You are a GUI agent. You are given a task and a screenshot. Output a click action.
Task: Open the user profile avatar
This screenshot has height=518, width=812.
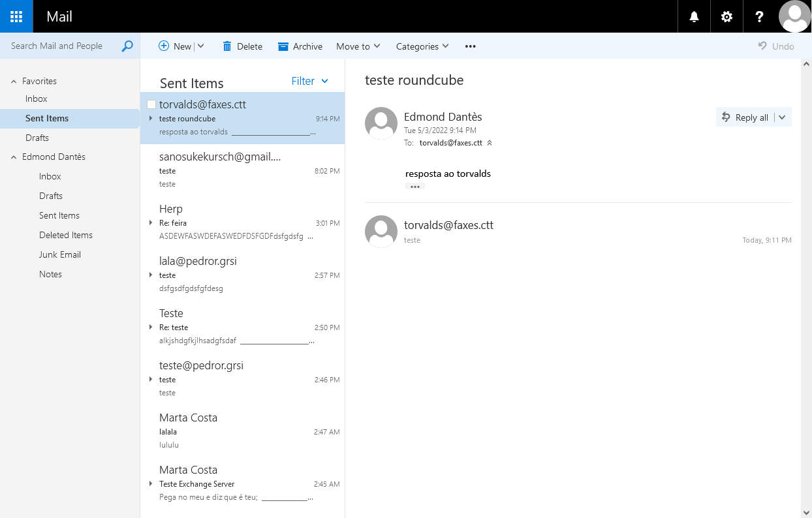pos(795,16)
